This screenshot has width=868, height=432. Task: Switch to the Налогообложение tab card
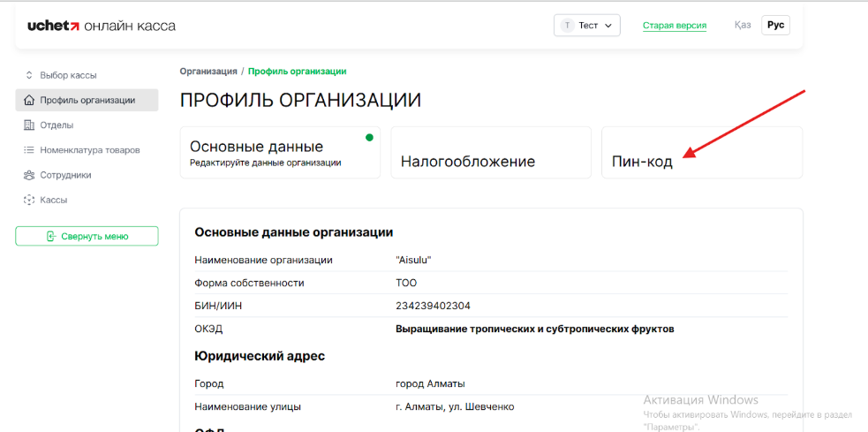pyautogui.click(x=491, y=152)
